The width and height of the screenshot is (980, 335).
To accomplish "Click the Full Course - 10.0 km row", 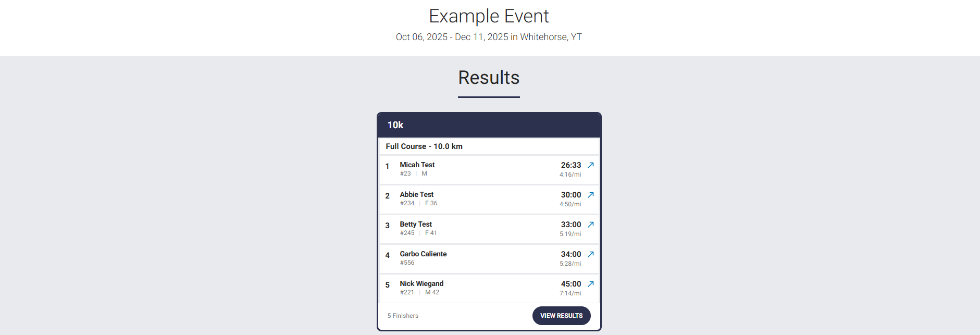I will pos(424,146).
